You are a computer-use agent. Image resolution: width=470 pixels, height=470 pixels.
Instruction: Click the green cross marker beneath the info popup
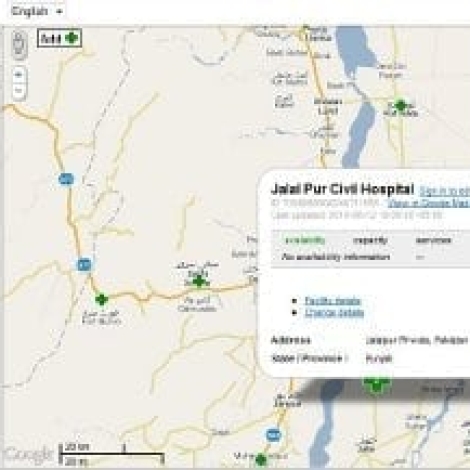[377, 384]
